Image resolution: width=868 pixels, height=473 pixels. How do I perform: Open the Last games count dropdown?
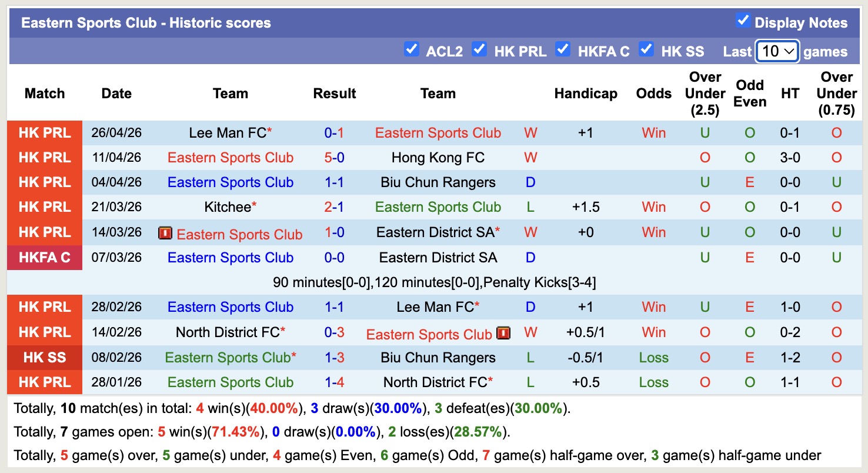(x=777, y=51)
